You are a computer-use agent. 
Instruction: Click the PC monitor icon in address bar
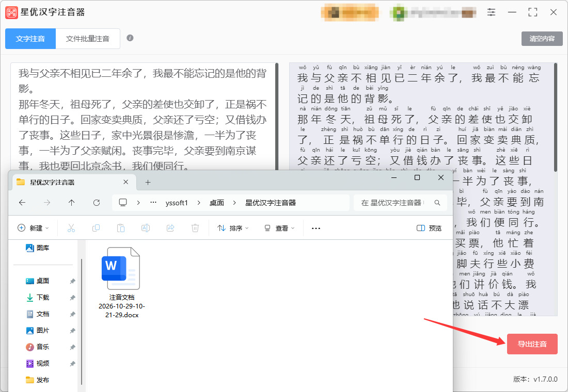(123, 202)
